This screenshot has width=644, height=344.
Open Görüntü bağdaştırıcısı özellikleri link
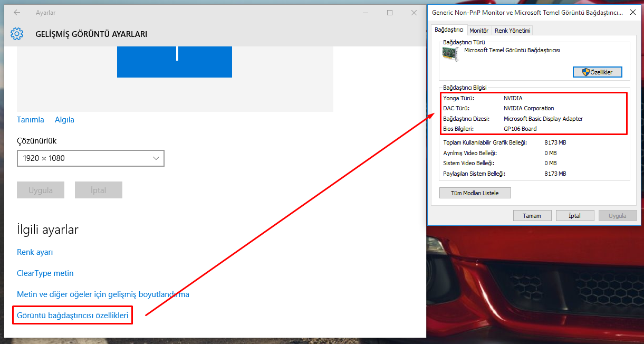coord(73,316)
